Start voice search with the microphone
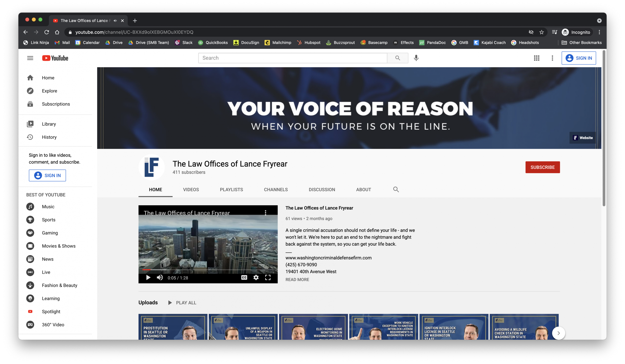This screenshot has width=625, height=364. [x=416, y=58]
